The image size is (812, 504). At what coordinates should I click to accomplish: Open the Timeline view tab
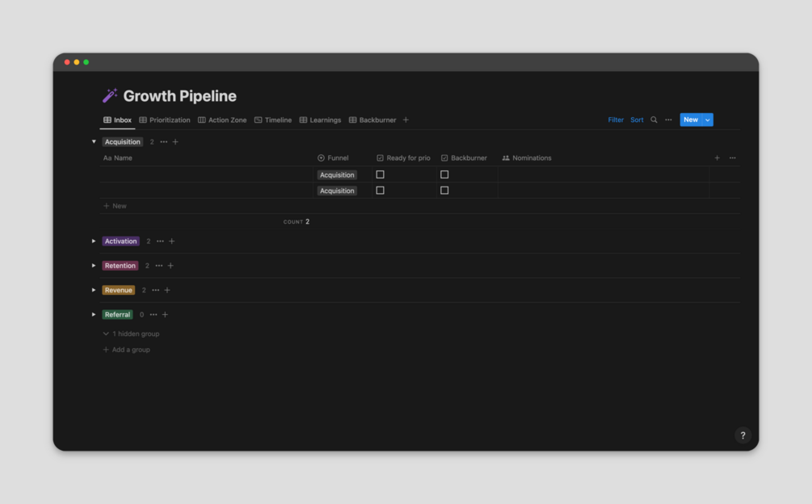273,120
